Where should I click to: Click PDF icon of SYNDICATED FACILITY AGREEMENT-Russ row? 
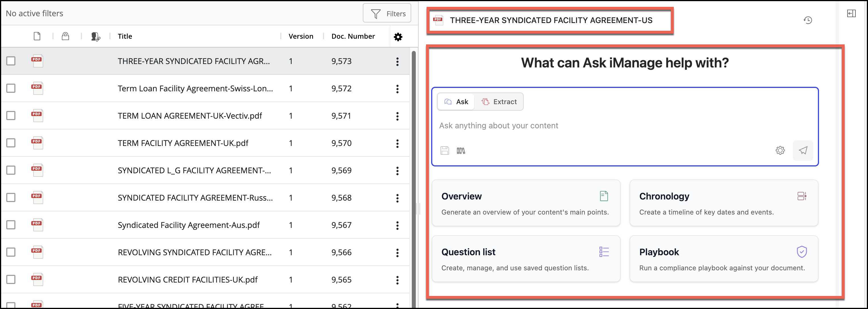[x=37, y=197]
